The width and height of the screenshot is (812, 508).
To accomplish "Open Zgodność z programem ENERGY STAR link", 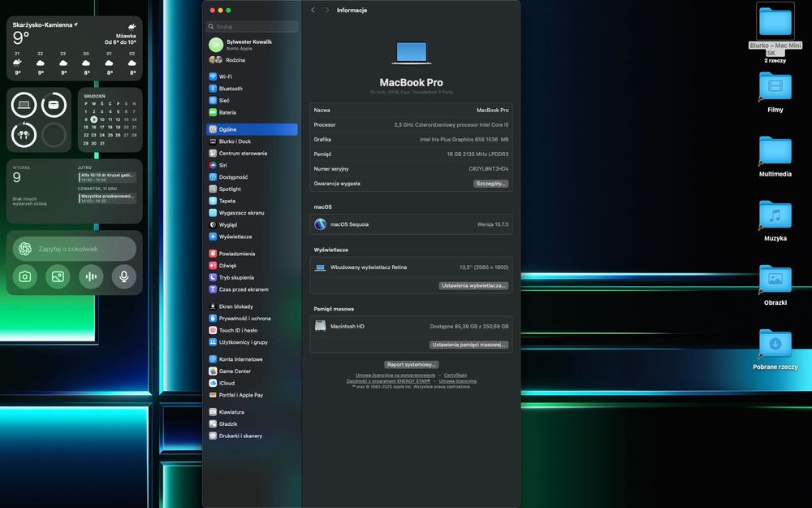I will click(388, 381).
